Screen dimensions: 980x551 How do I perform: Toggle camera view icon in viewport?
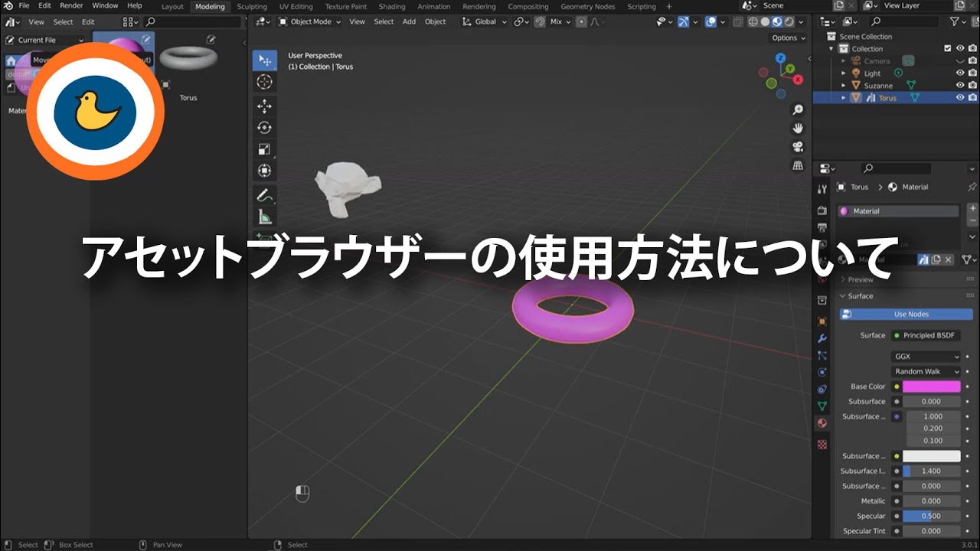click(x=798, y=147)
